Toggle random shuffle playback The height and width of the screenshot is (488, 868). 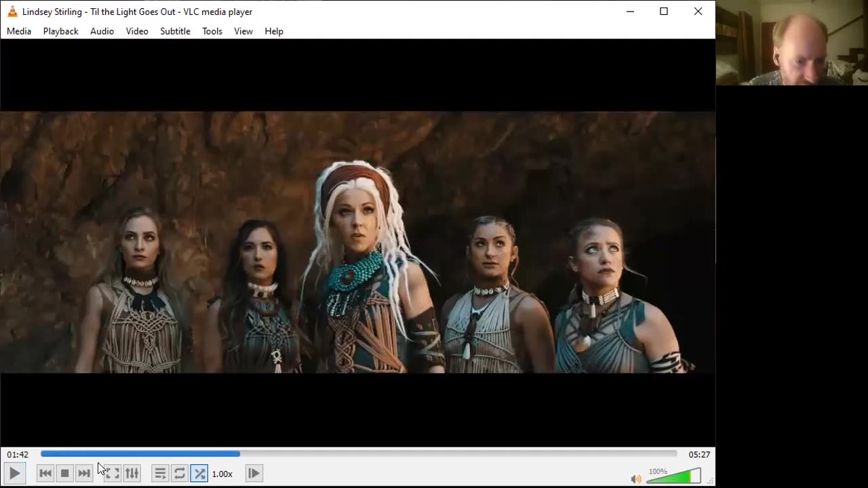point(199,473)
